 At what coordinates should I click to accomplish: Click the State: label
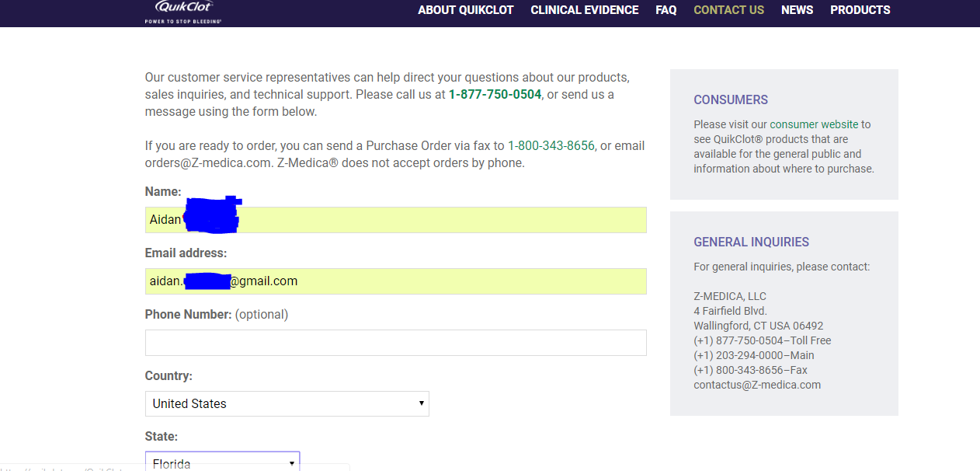[162, 437]
